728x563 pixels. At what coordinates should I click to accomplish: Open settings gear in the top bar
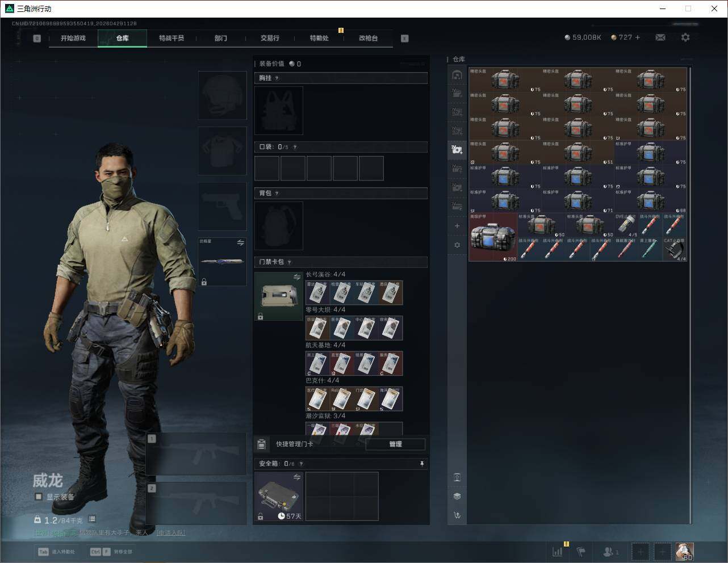pos(685,37)
